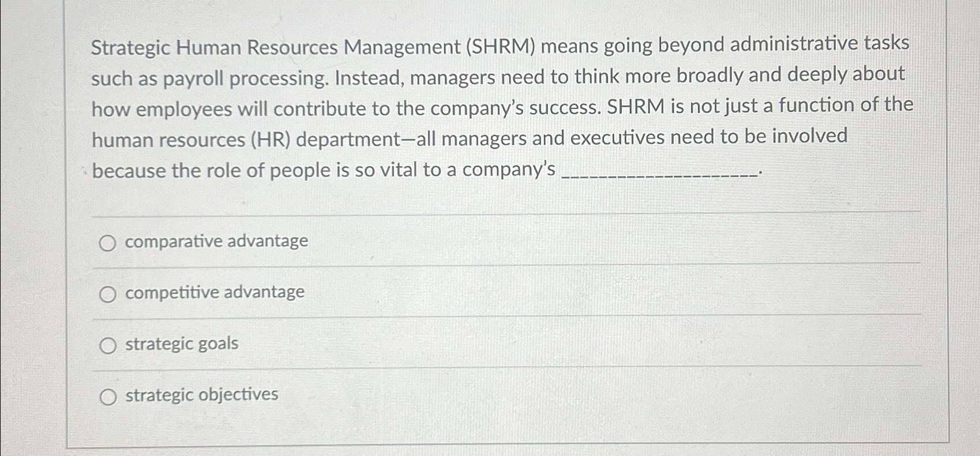Click the comparative advantage option label

click(216, 242)
